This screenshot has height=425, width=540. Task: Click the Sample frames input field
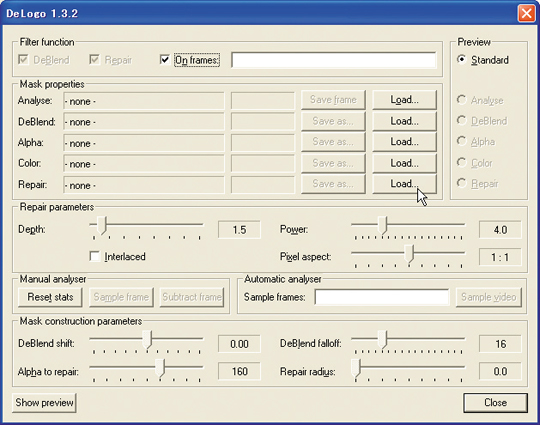click(382, 297)
